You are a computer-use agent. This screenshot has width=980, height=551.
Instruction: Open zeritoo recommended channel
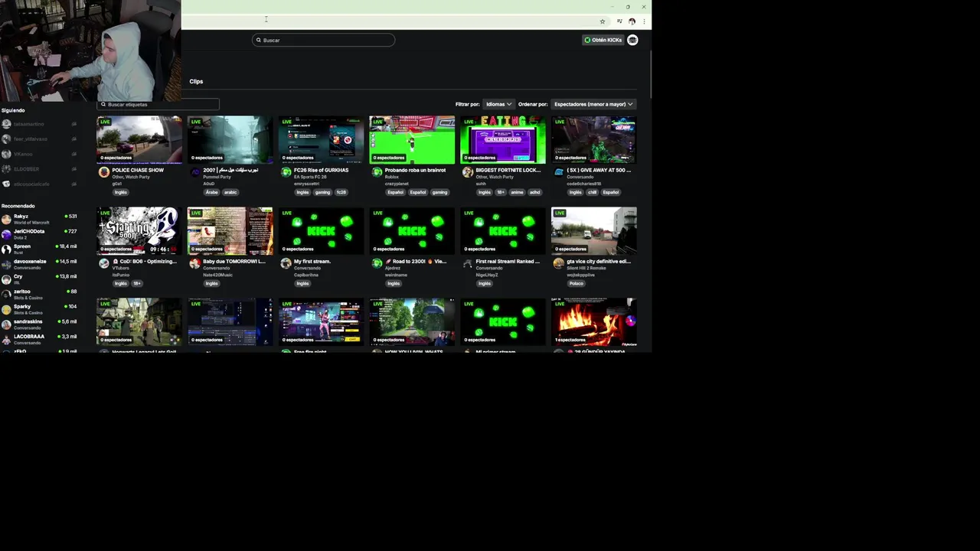[39, 294]
